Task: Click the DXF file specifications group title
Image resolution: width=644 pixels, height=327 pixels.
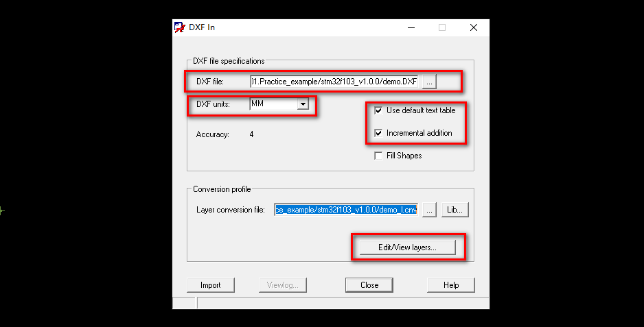Action: (x=229, y=61)
